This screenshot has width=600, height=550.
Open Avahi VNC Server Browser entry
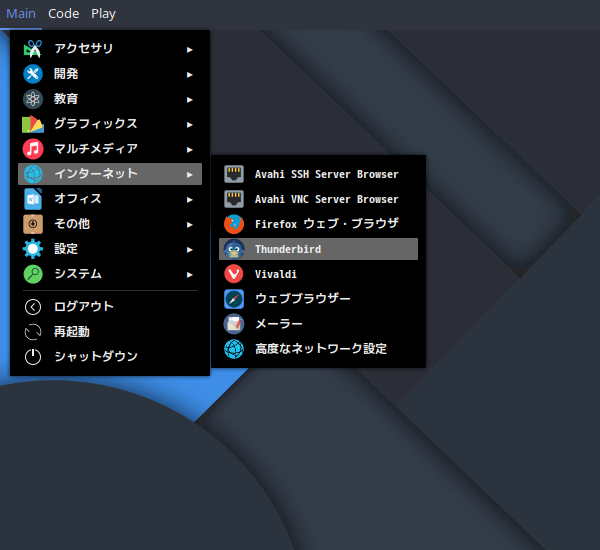(x=318, y=199)
